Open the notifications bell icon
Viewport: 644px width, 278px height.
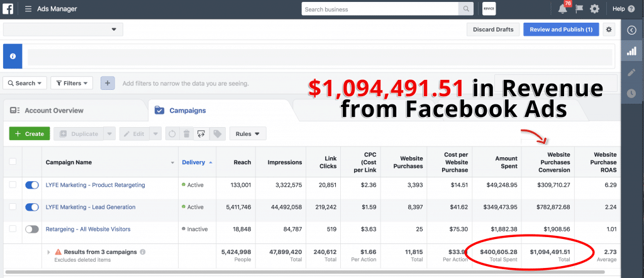coord(562,9)
